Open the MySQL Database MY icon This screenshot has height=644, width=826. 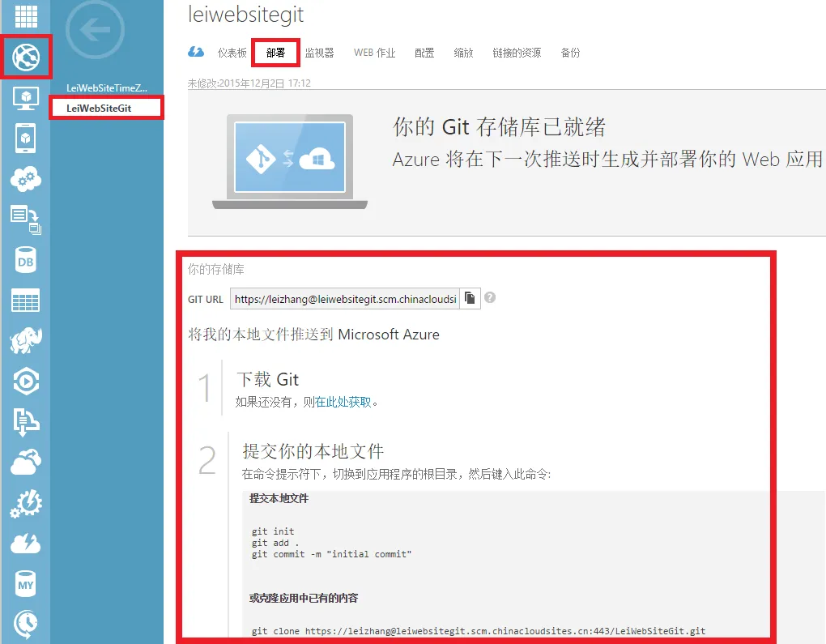coord(26,584)
